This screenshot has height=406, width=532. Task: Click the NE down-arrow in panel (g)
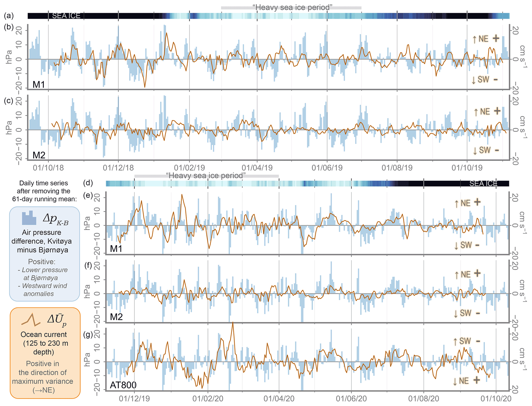click(x=455, y=381)
